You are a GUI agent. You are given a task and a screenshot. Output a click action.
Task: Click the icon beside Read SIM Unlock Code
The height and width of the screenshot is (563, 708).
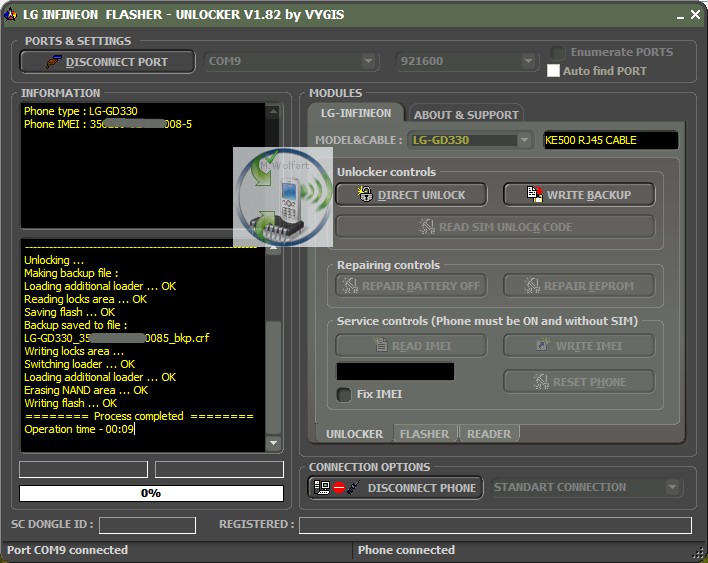click(427, 226)
